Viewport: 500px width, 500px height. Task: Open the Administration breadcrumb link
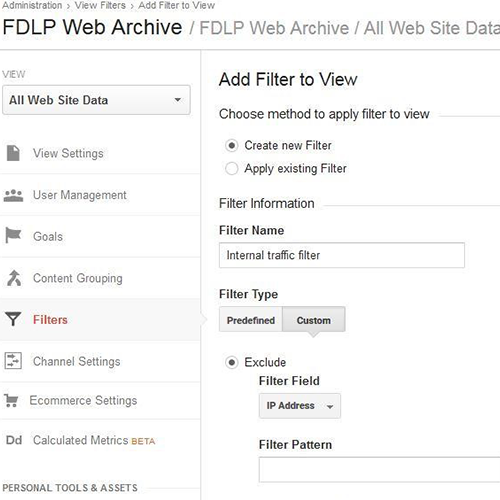(x=32, y=6)
